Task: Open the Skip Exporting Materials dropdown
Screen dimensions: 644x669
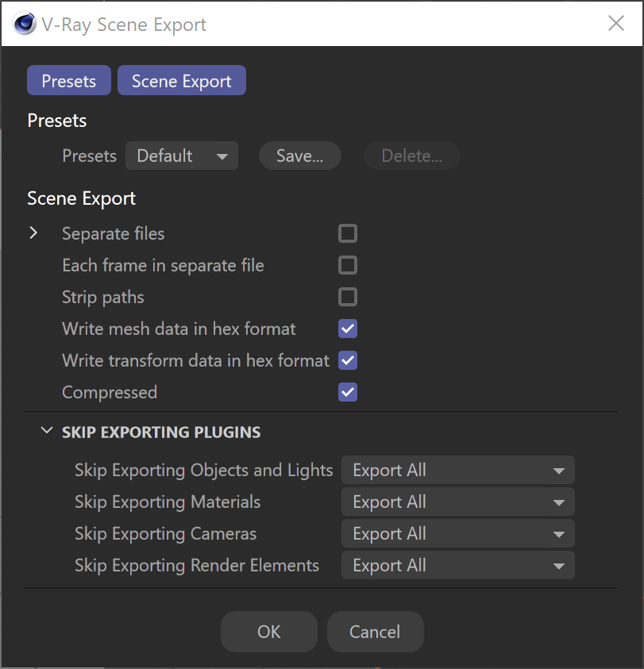Action: tap(458, 502)
